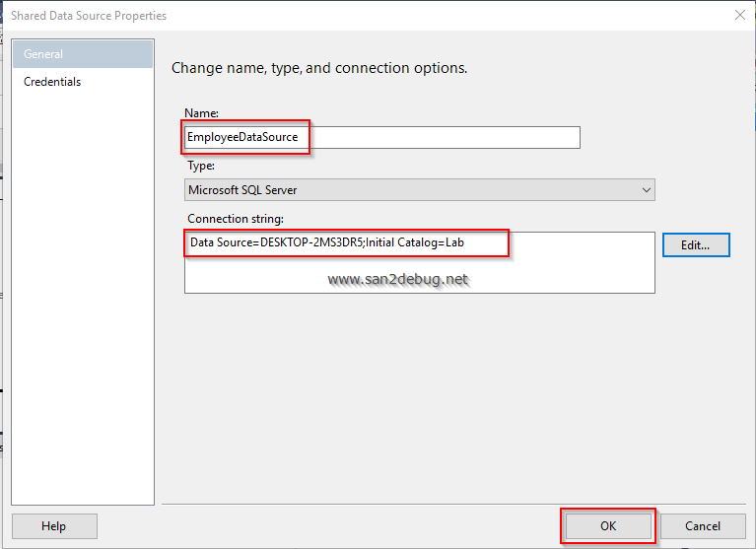The width and height of the screenshot is (756, 549).
Task: Close the dialog with the X button
Action: point(740,15)
